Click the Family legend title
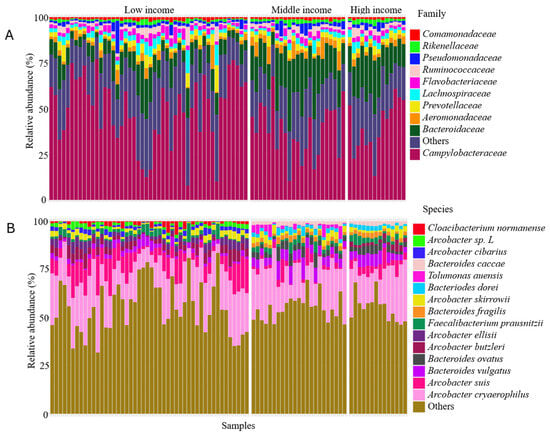Screen dimensions: 550x436 pos(431,14)
